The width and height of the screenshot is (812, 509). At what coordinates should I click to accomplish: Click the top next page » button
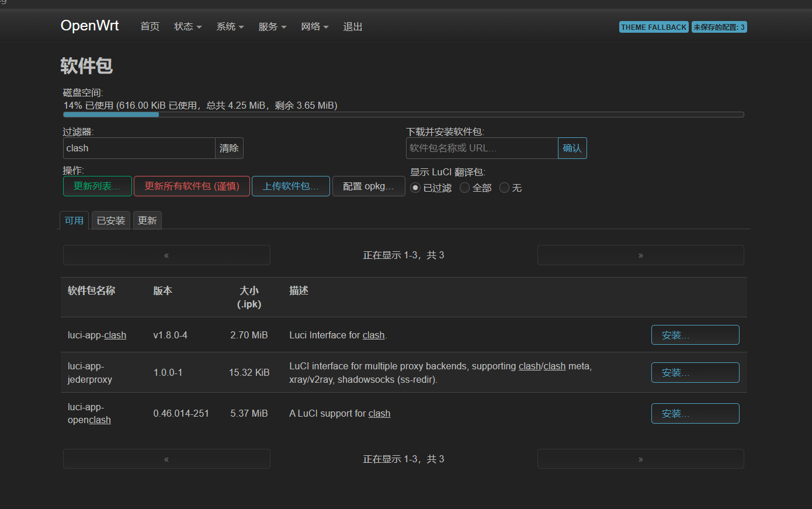click(x=640, y=255)
